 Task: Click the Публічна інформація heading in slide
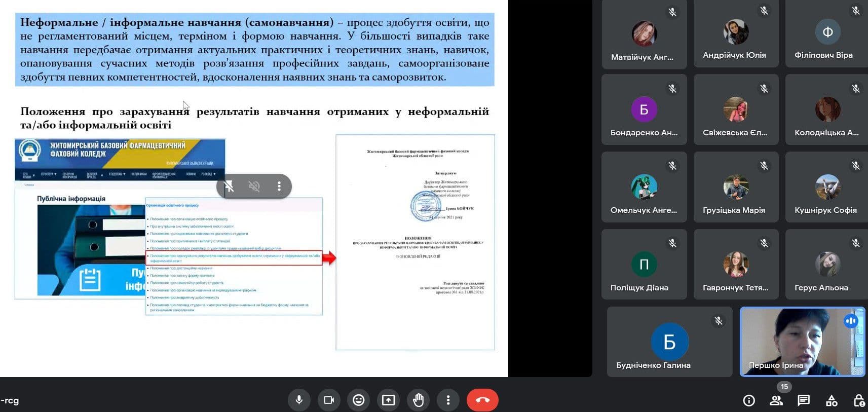coord(71,199)
